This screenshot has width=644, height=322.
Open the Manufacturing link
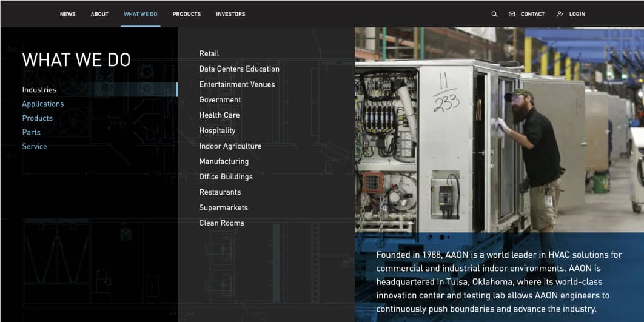224,161
